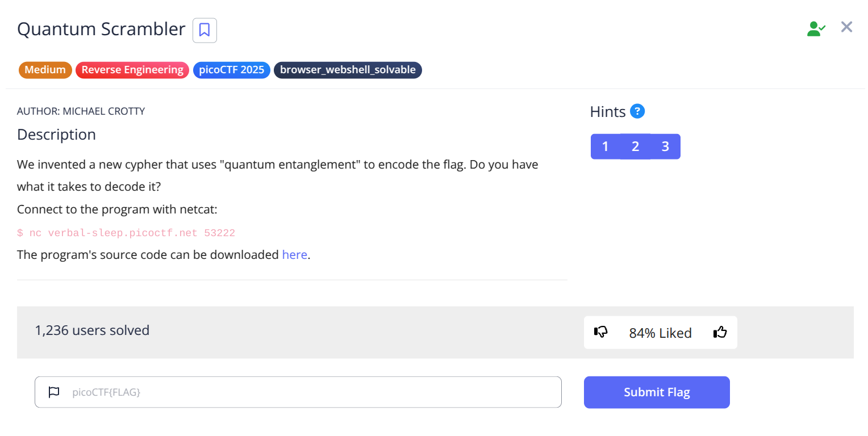This screenshot has width=868, height=436.
Task: Click the thumbs up icon
Action: click(x=720, y=332)
